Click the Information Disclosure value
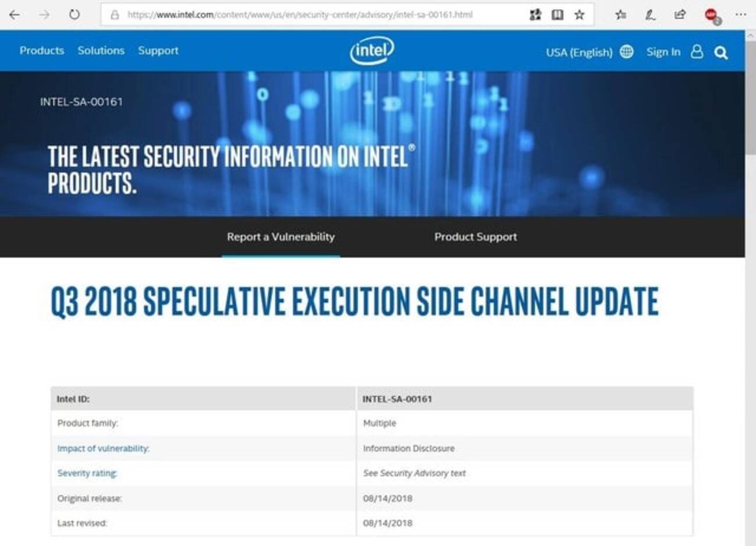756x546 pixels. click(x=409, y=448)
